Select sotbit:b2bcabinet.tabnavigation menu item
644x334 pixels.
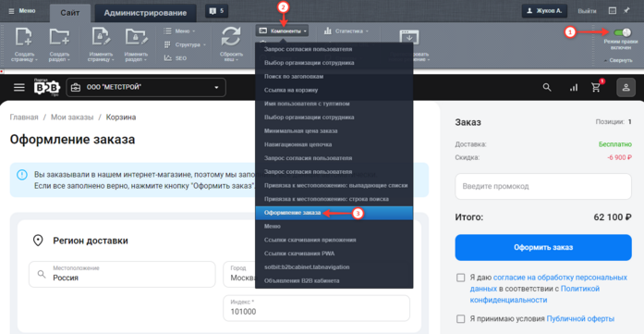click(334, 267)
